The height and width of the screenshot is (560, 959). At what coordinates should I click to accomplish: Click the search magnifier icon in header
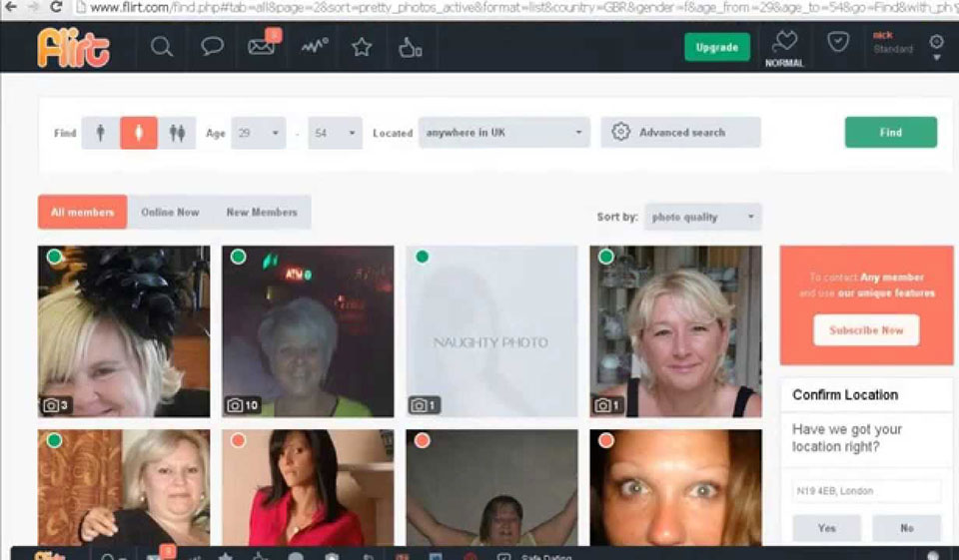162,47
